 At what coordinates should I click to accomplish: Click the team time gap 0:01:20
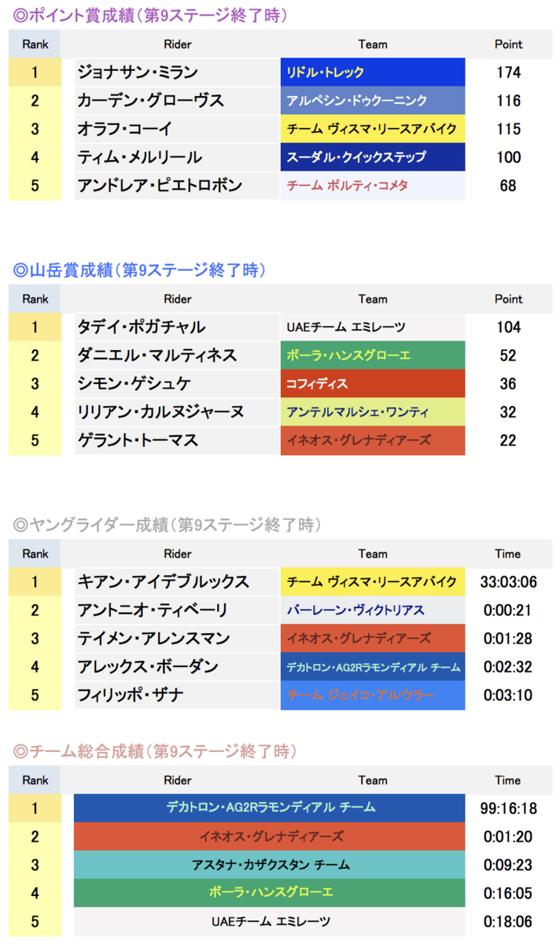point(509,837)
